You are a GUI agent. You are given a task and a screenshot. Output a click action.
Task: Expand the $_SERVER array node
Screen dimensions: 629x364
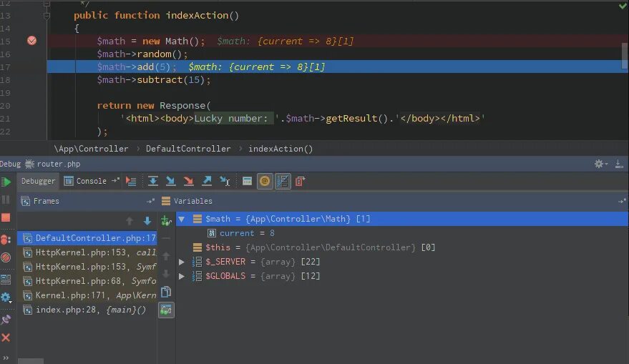click(x=182, y=262)
